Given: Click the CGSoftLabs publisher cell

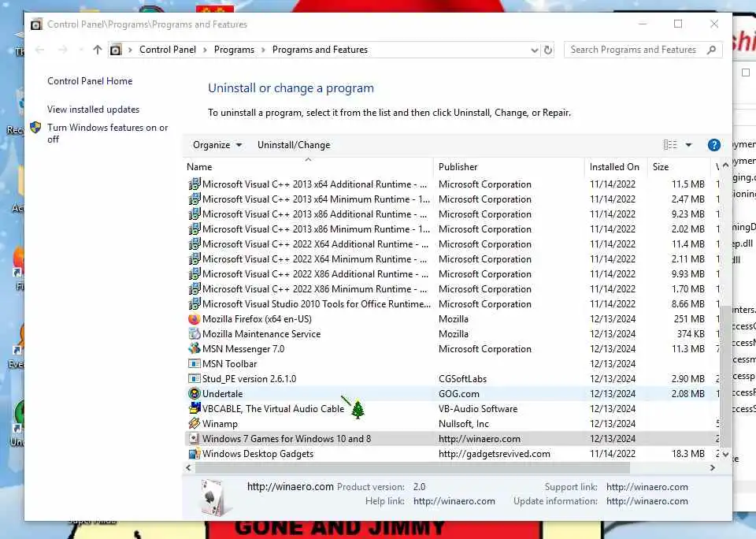Looking at the screenshot, I should [462, 379].
